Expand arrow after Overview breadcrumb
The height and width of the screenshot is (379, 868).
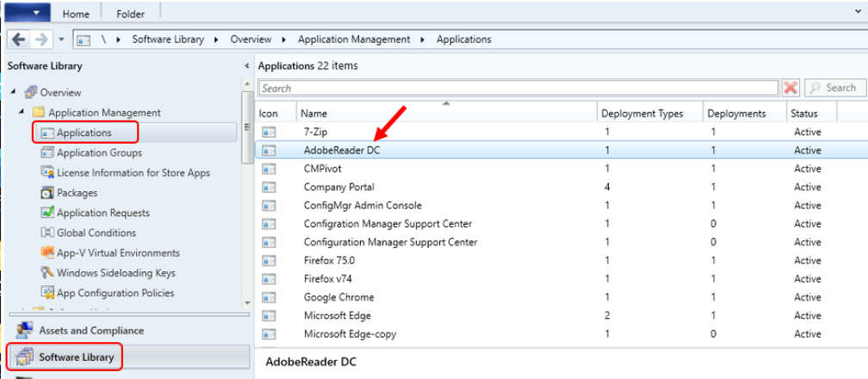[x=284, y=40]
